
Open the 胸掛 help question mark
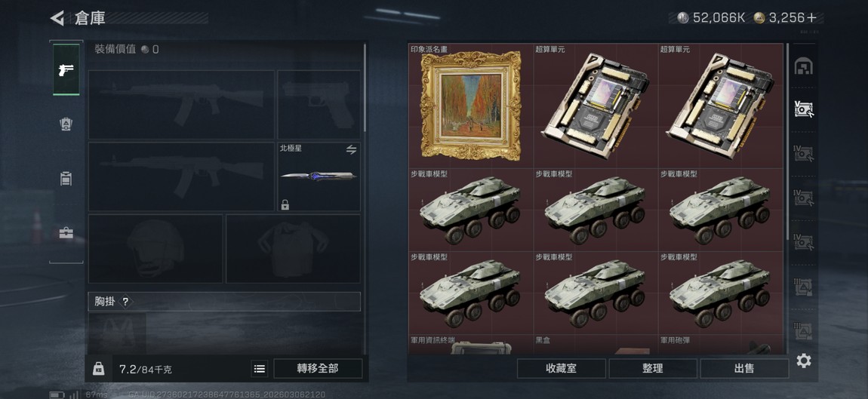pyautogui.click(x=125, y=302)
